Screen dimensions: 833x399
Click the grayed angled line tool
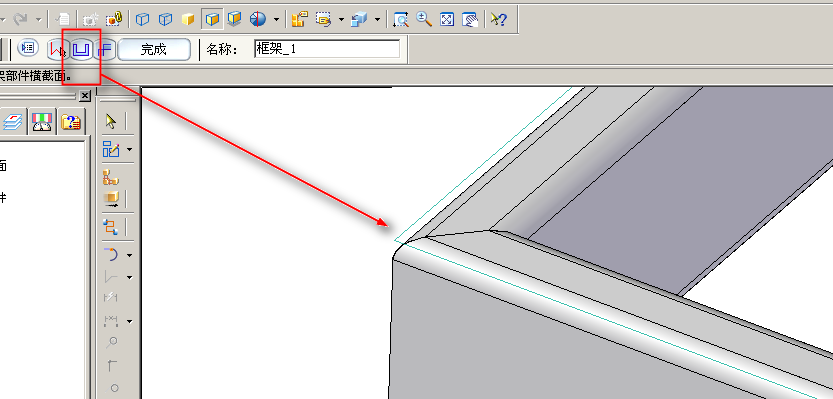[111, 277]
